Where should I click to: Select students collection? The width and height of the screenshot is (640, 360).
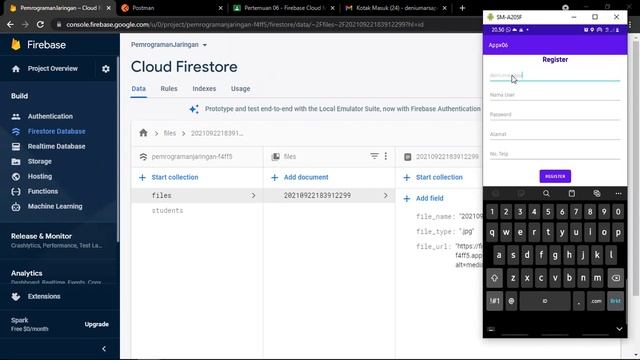(167, 211)
